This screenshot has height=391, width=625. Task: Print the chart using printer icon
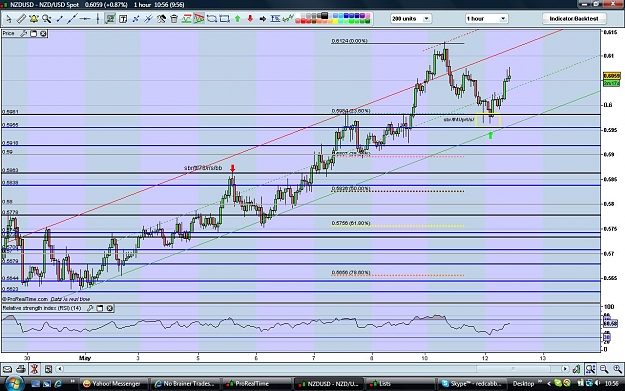[x=21, y=369]
